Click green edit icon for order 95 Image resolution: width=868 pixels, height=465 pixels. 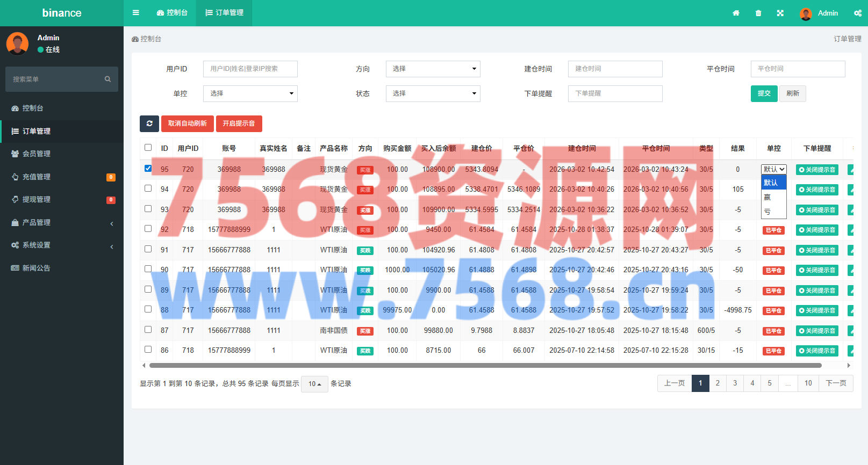850,170
